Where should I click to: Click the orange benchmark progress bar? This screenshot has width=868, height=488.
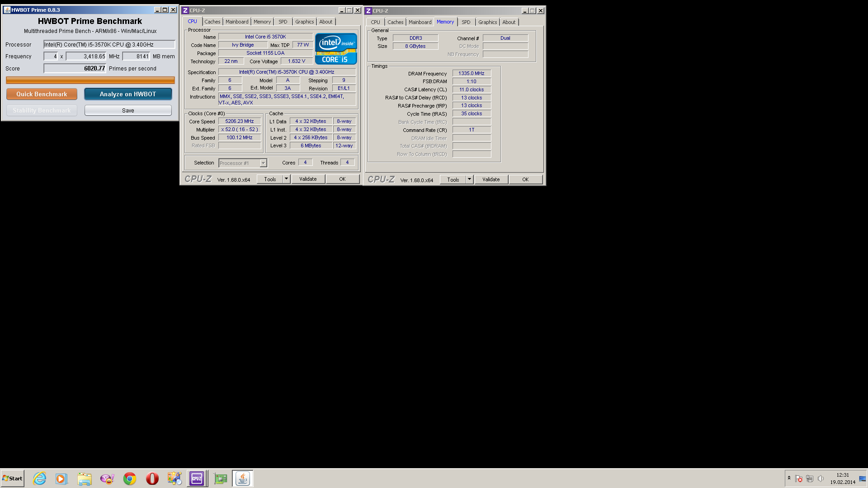click(x=90, y=80)
